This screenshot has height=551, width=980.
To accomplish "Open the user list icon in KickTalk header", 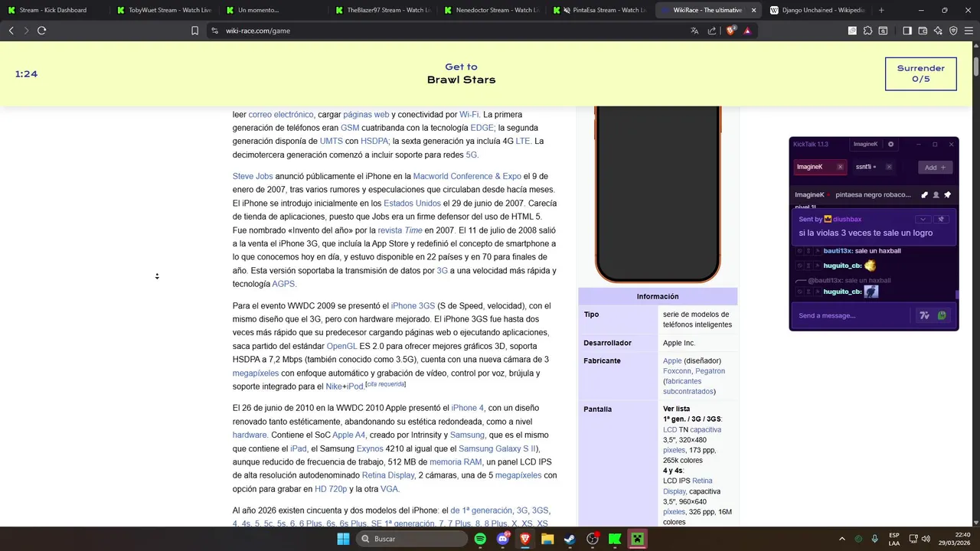I will [936, 194].
